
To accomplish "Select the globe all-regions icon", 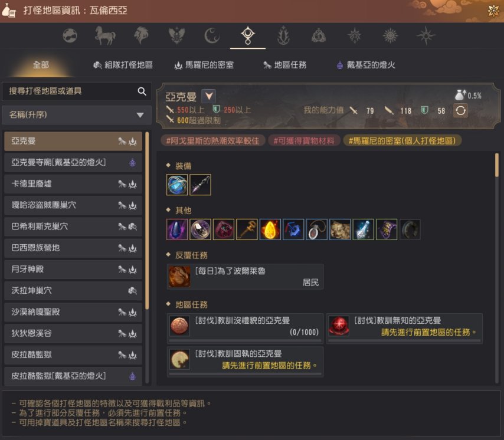I will [x=70, y=35].
